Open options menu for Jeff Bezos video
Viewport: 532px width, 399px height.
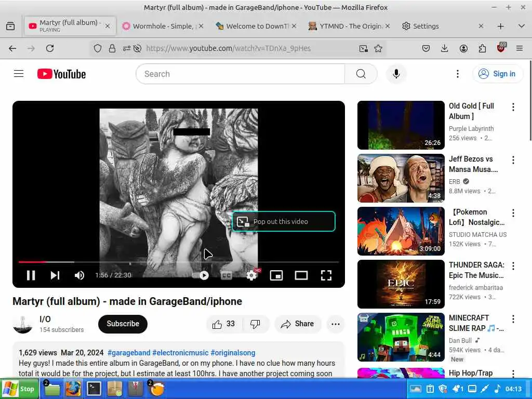513,160
